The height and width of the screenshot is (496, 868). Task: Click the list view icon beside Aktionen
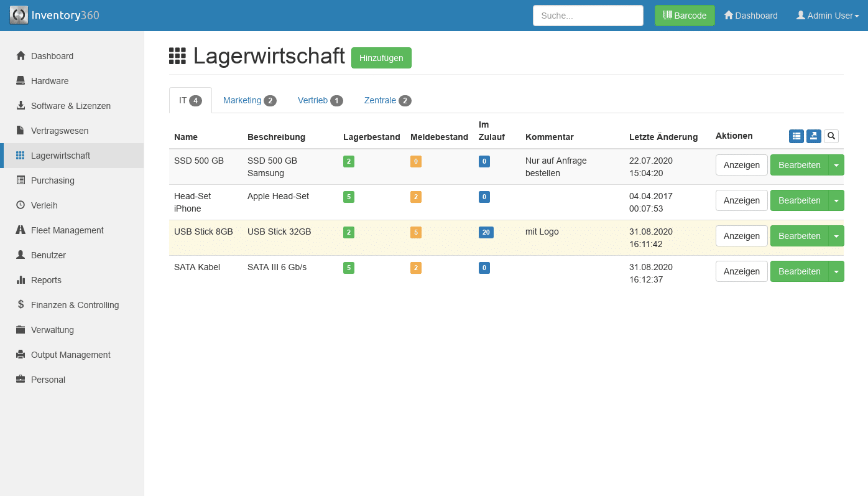tap(796, 136)
